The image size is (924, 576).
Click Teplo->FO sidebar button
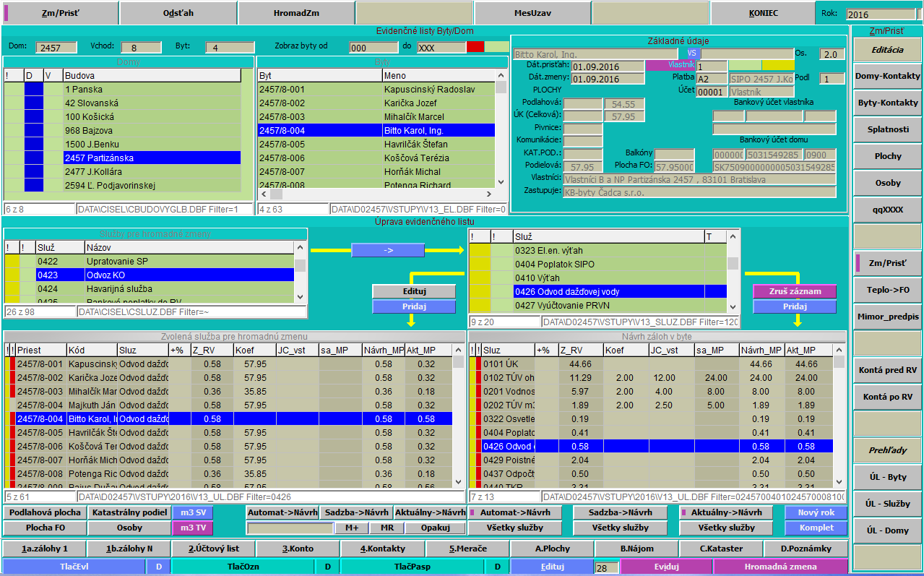[887, 290]
